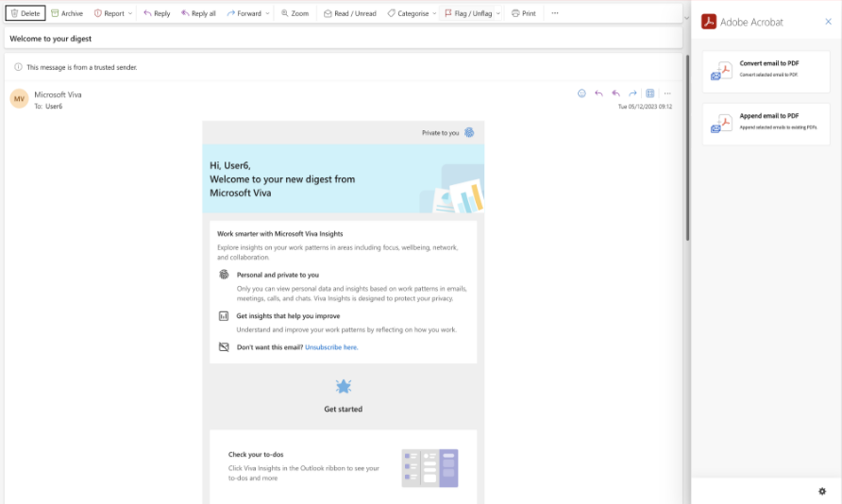
Task: Click the MV sender avatar
Action: 19,99
